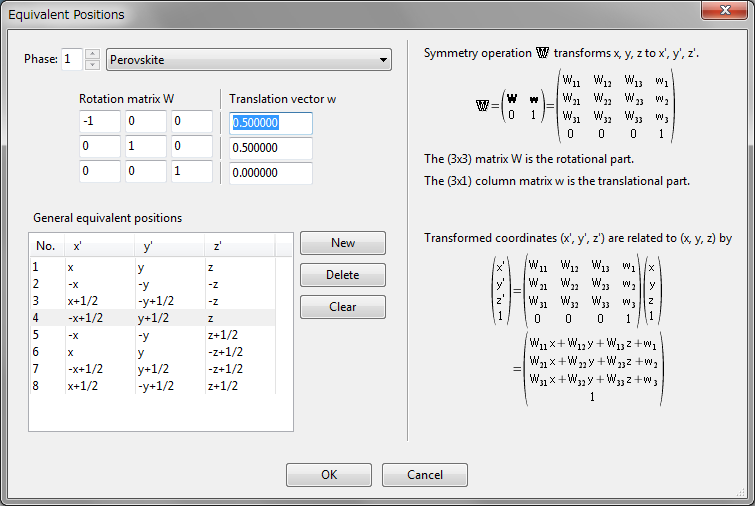Click the rotation matrix center cell
This screenshot has height=506, width=755.
(145, 147)
